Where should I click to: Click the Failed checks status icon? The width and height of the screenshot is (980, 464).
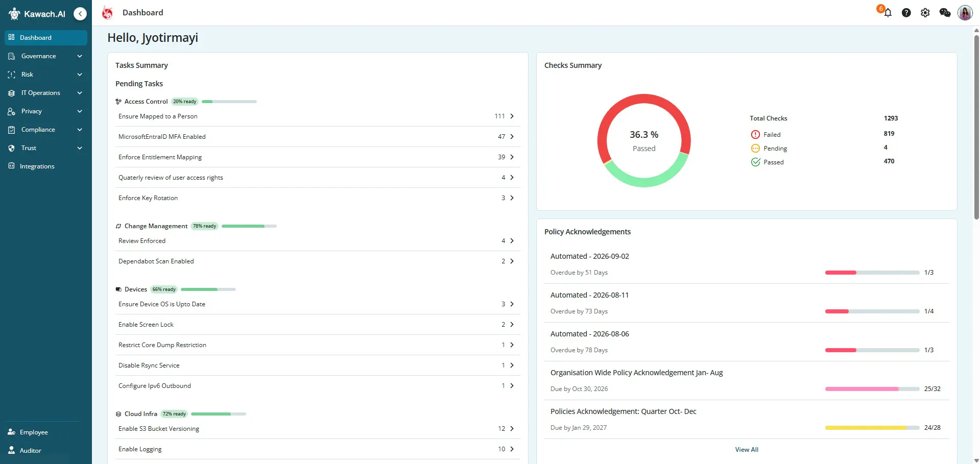click(755, 134)
